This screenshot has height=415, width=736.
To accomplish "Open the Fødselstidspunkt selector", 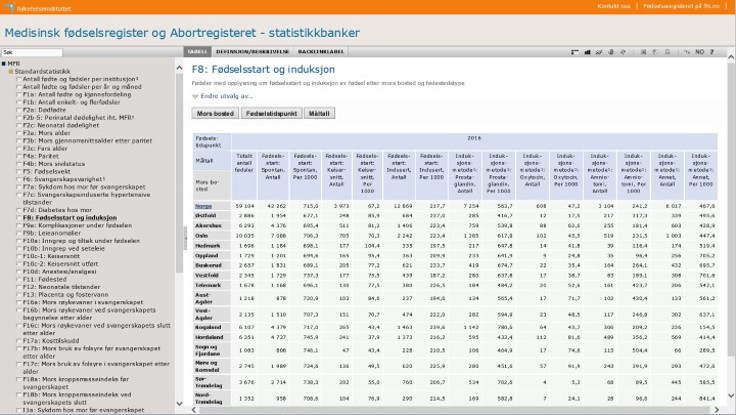I will (270, 114).
